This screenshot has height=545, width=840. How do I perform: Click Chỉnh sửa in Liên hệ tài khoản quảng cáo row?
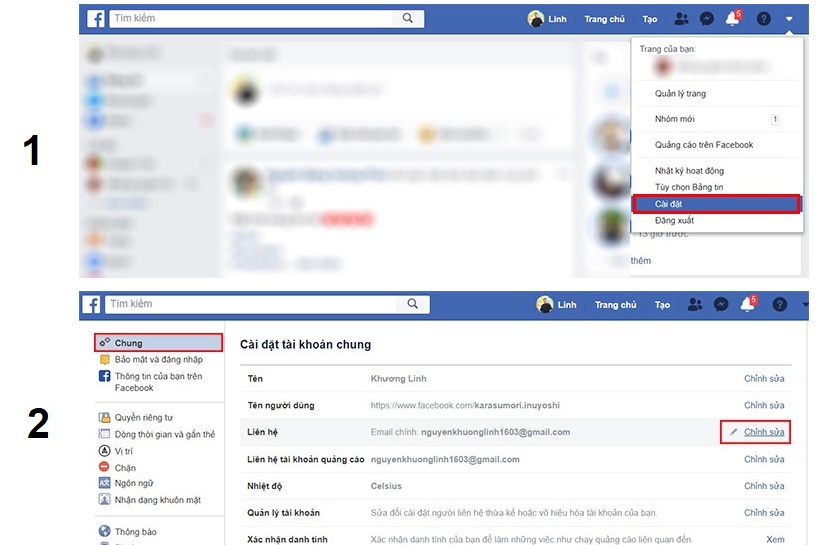[x=764, y=459]
